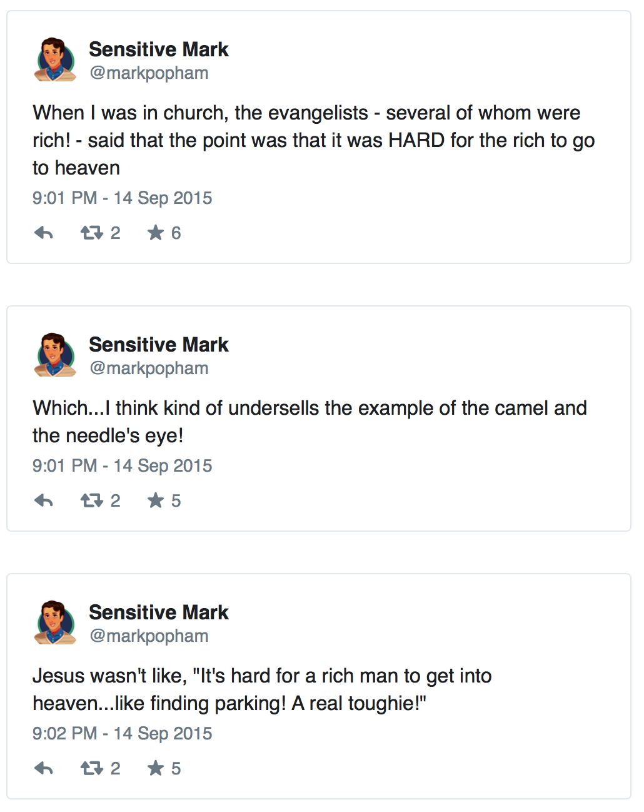
Task: Open @markpopham handle in the camel tweet
Action: (149, 368)
